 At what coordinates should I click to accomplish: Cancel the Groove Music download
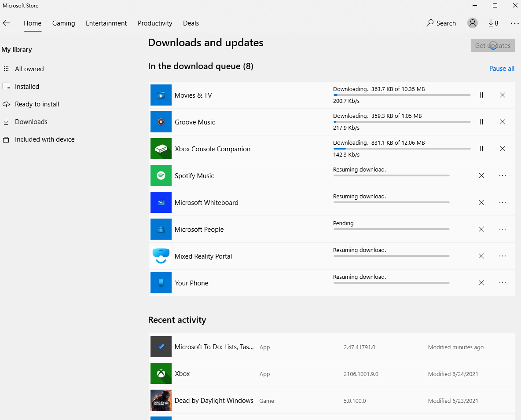[503, 122]
